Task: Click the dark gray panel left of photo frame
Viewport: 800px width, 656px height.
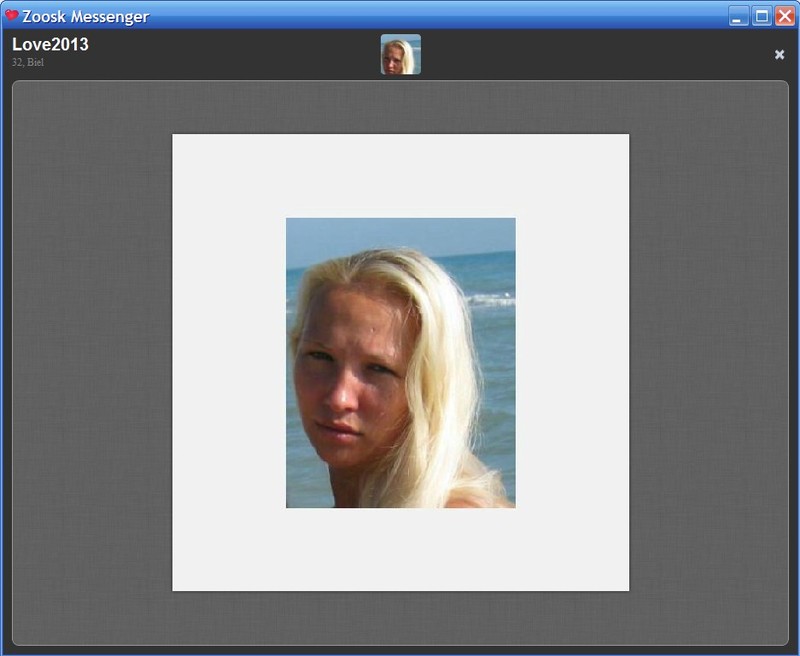Action: [x=92, y=363]
